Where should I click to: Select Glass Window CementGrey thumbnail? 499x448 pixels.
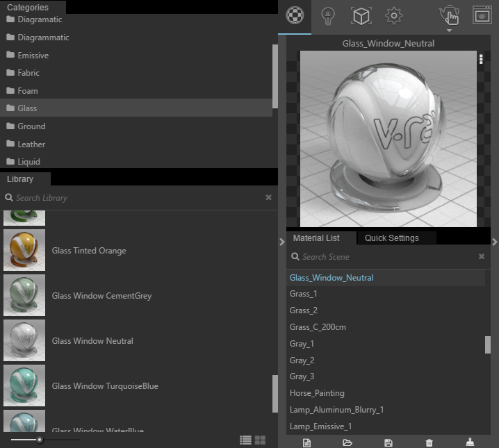tap(24, 295)
